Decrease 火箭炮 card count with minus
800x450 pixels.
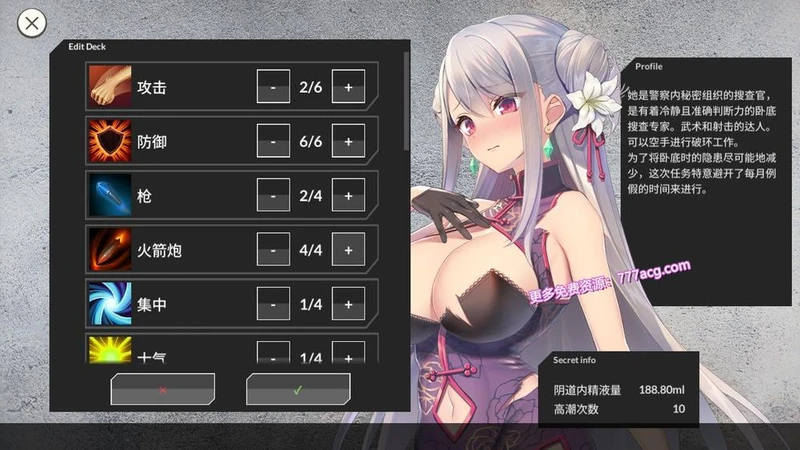(x=273, y=249)
